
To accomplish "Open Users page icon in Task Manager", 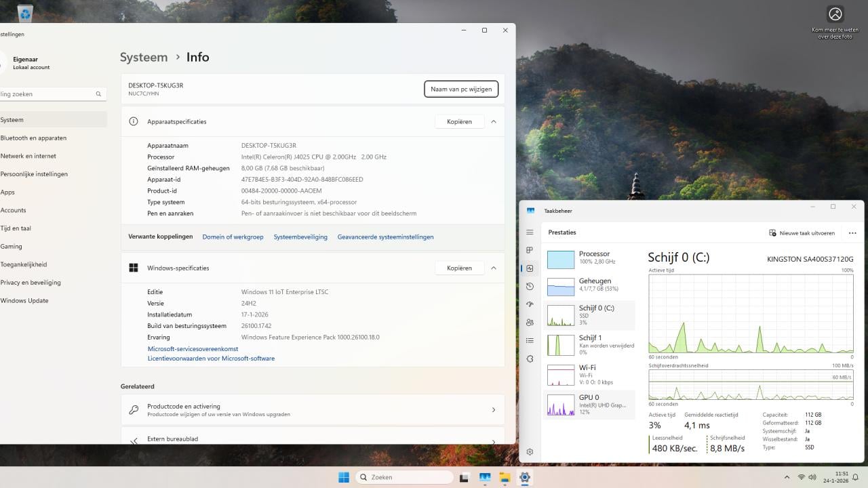I will (530, 323).
